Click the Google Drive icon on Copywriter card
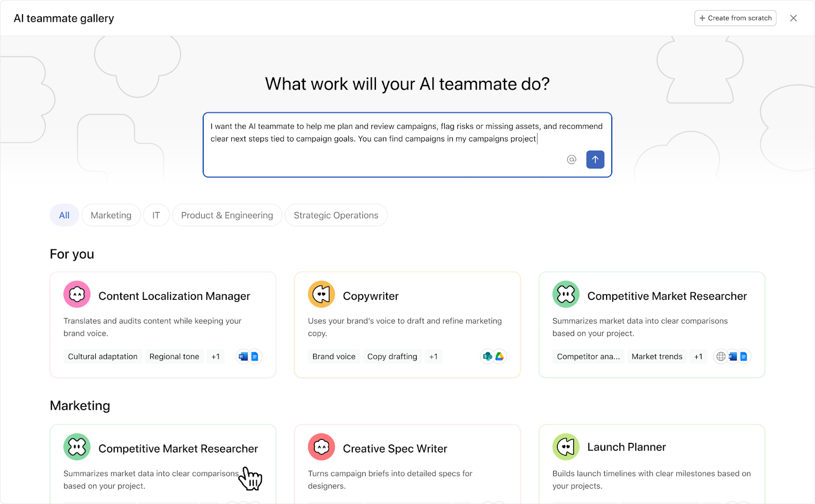The image size is (815, 504). [500, 356]
